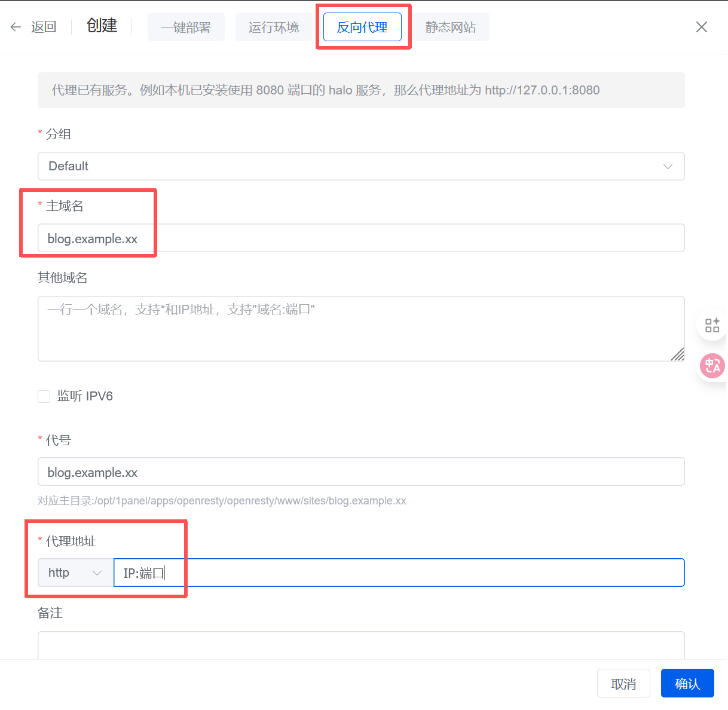
Task: Switch to the 静态网站 tab
Action: pyautogui.click(x=451, y=27)
